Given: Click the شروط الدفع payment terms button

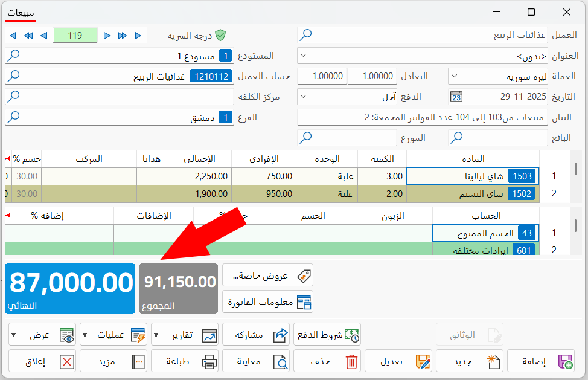Looking at the screenshot, I should point(327,335).
